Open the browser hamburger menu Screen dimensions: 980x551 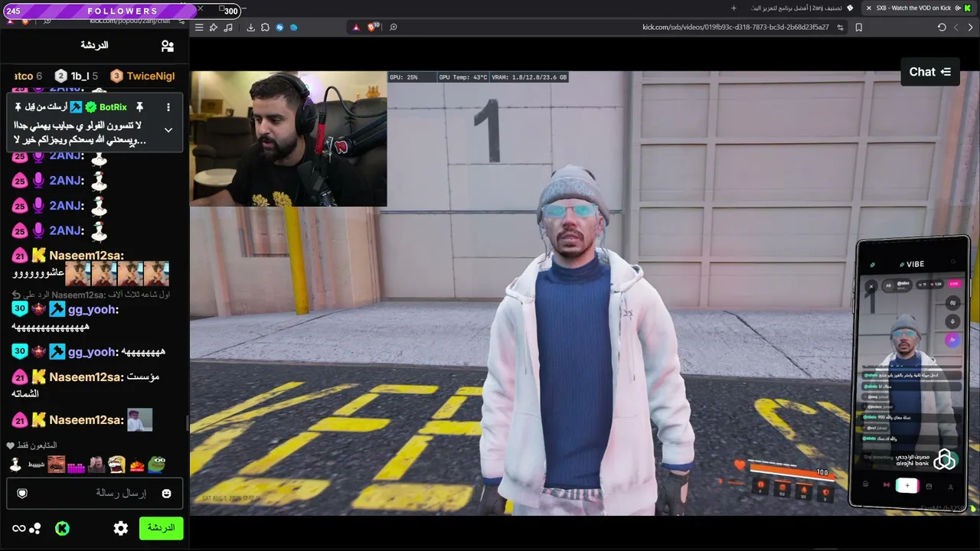(199, 28)
